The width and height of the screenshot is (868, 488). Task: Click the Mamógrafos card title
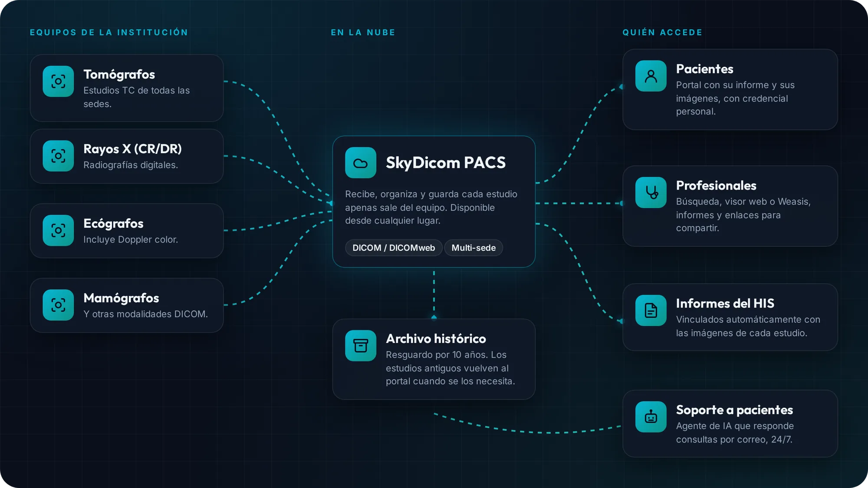point(121,298)
